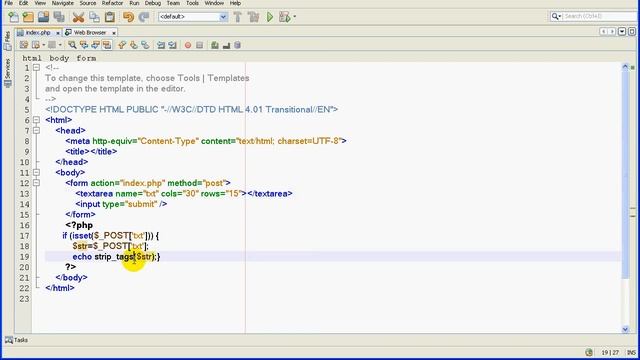Shift the line left

click(161, 45)
